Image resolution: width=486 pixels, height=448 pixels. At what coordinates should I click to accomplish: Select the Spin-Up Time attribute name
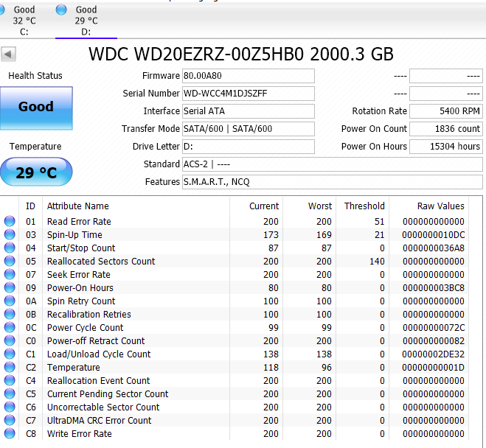click(x=74, y=235)
